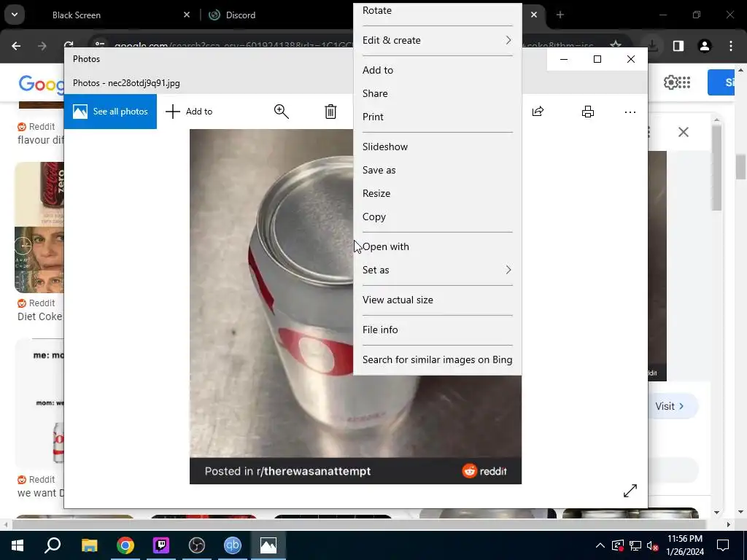This screenshot has height=560, width=747.
Task: Select Save as in the context menu
Action: pos(437,170)
